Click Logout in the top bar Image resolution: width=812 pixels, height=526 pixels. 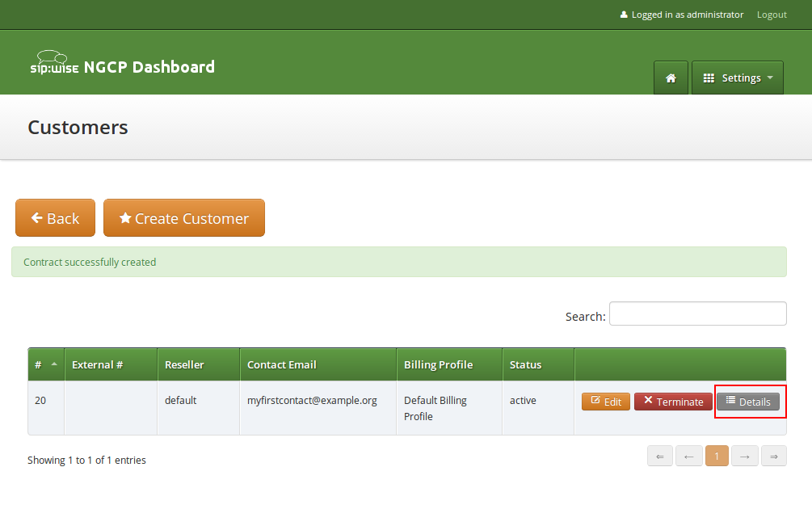coord(771,14)
